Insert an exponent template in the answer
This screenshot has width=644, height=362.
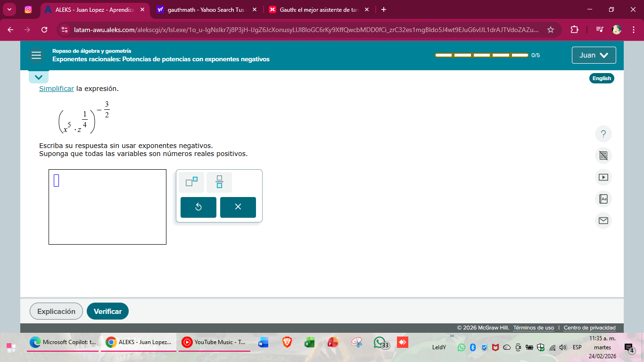click(191, 182)
